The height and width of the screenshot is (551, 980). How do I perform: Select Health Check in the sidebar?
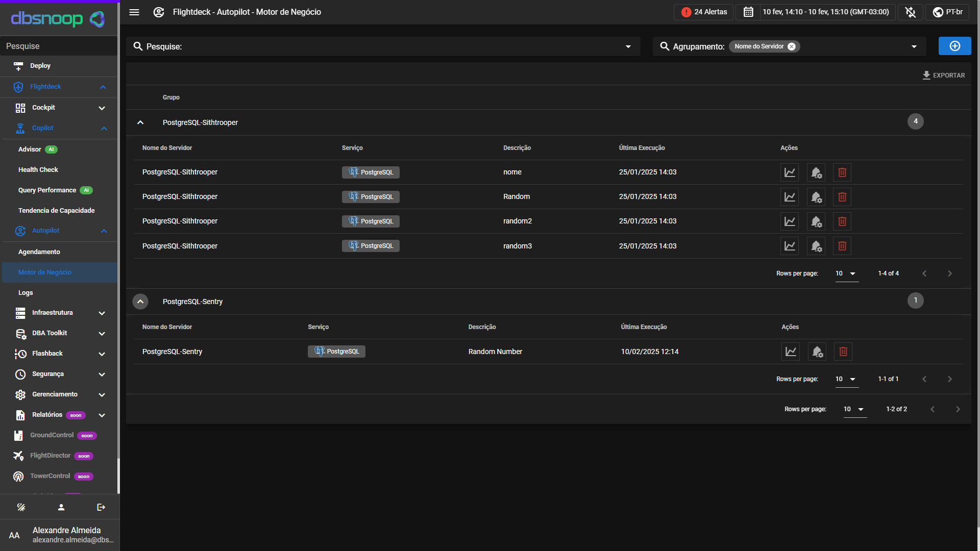pos(38,170)
